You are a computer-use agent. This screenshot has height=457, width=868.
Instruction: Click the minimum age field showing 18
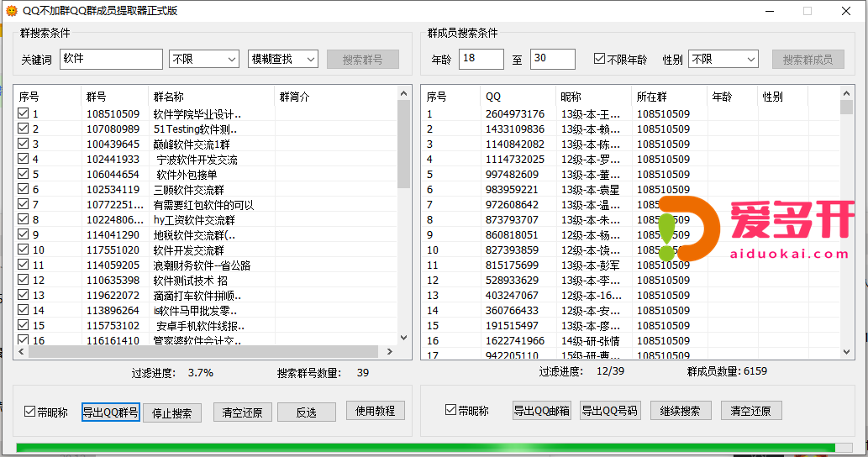(x=481, y=59)
